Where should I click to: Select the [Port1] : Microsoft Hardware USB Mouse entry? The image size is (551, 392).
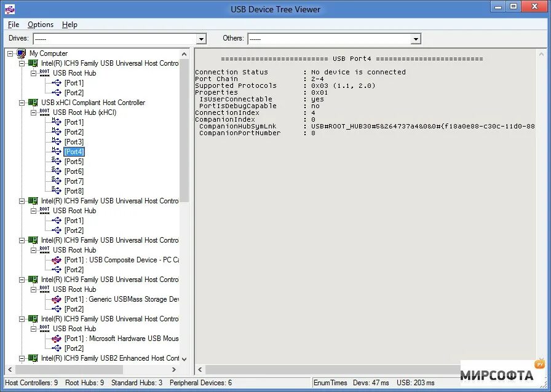click(122, 339)
